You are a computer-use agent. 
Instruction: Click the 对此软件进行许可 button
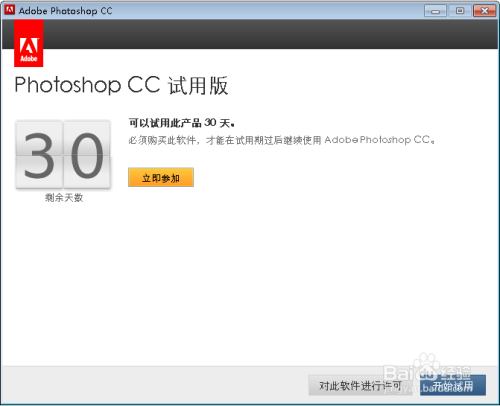tap(360, 385)
